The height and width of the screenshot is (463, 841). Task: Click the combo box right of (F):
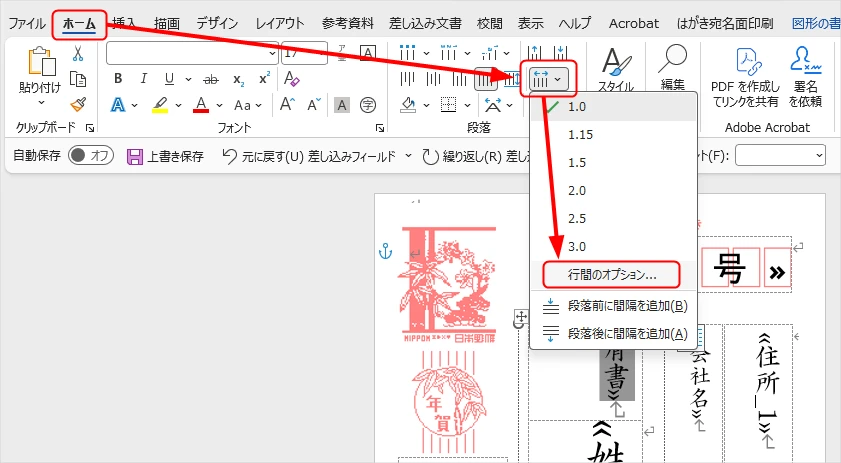(780, 156)
